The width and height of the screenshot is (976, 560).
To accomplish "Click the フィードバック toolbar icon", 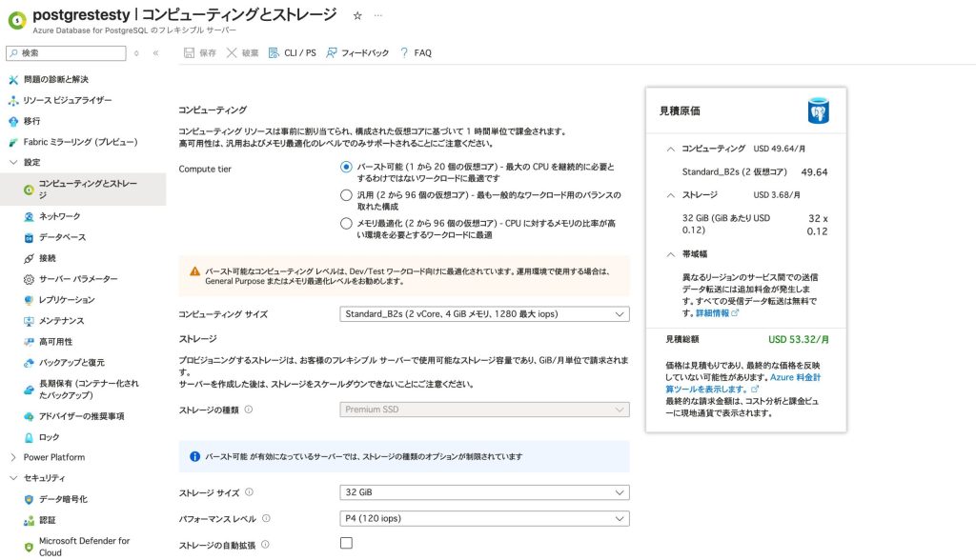I will point(332,52).
